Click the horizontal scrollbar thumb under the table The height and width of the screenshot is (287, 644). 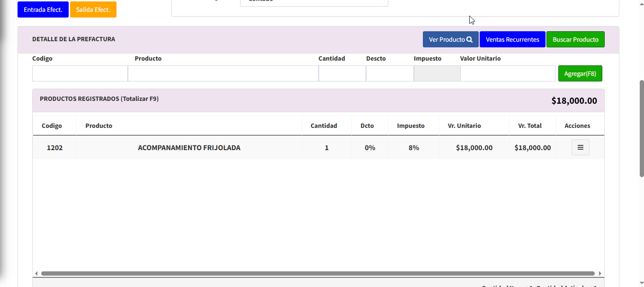317,274
